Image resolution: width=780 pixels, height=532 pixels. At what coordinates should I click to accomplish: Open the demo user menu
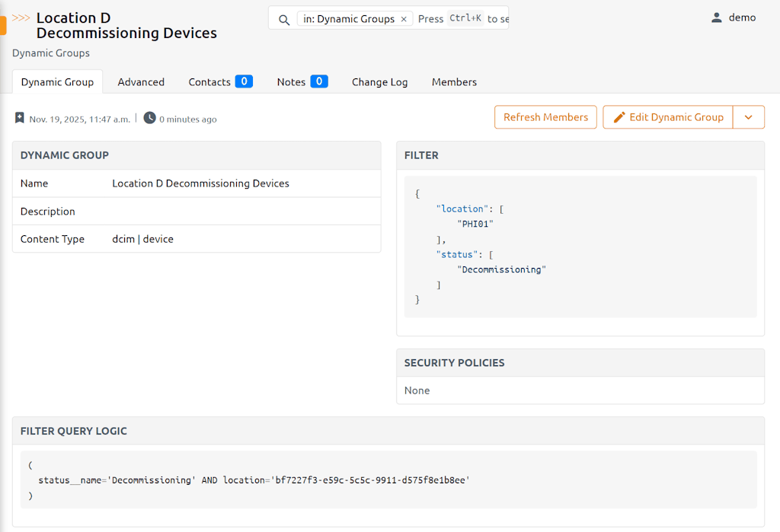pos(733,18)
